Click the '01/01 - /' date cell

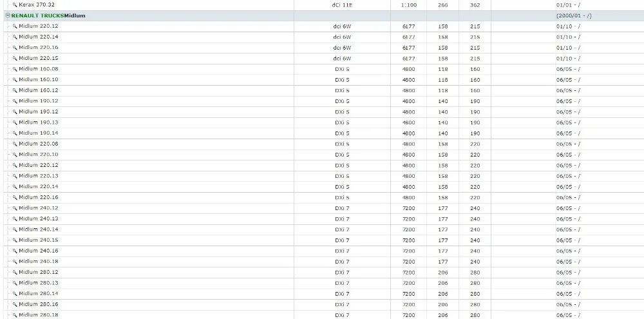pos(568,5)
